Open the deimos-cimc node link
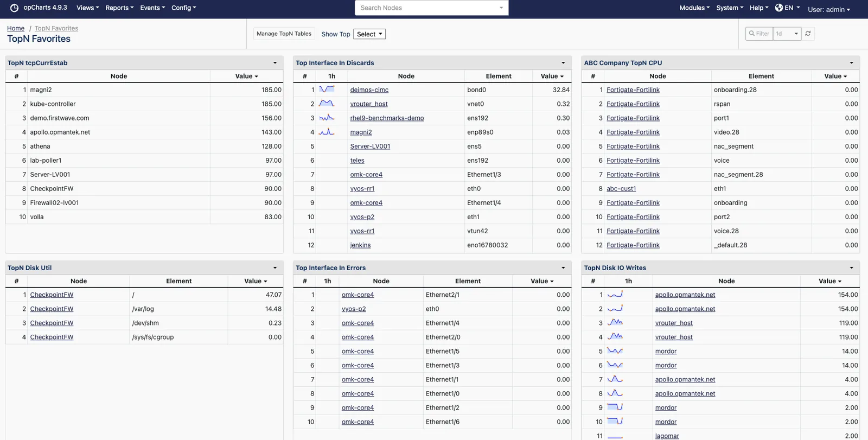 click(369, 90)
